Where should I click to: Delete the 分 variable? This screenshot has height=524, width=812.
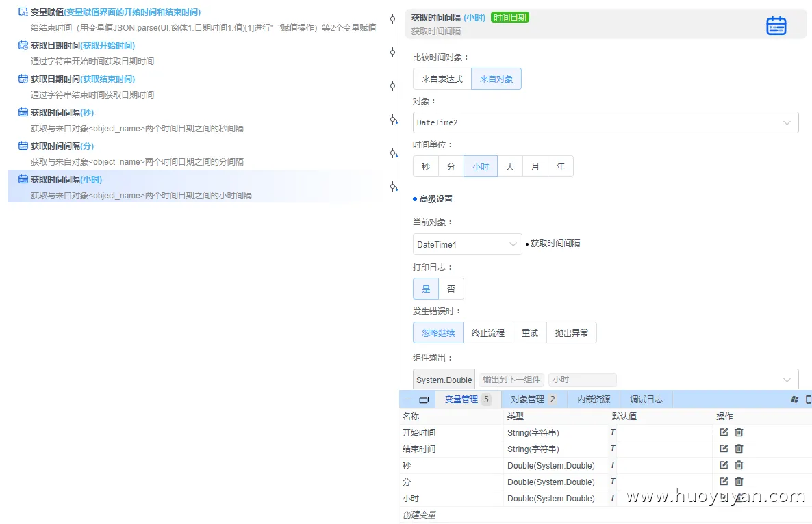(x=739, y=482)
